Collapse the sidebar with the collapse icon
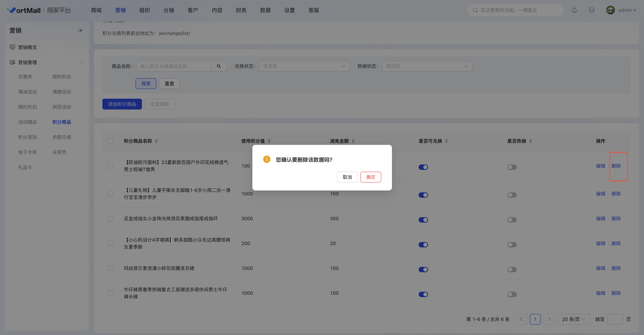This screenshot has width=644, height=335. tap(80, 30)
